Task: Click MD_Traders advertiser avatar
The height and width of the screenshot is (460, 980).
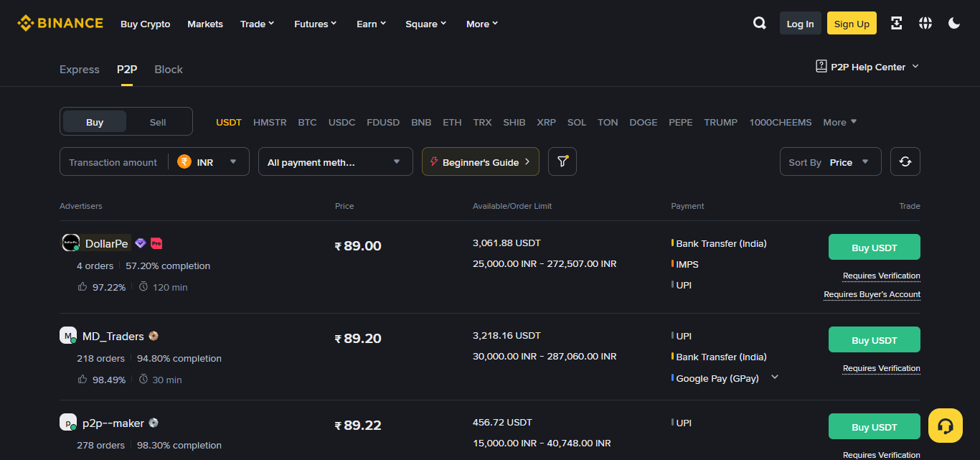Action: (x=68, y=335)
